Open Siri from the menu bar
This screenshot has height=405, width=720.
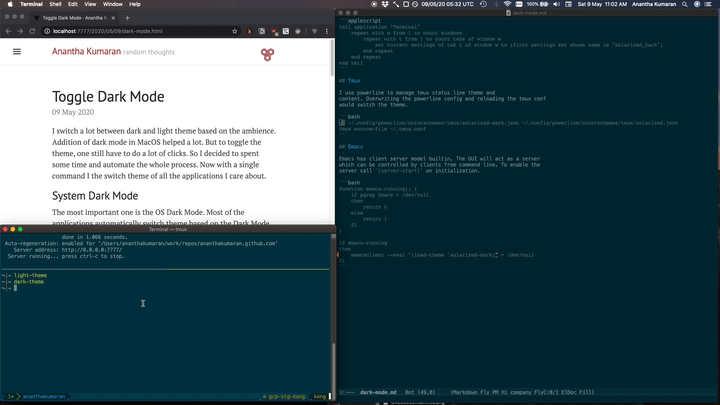tap(697, 4)
